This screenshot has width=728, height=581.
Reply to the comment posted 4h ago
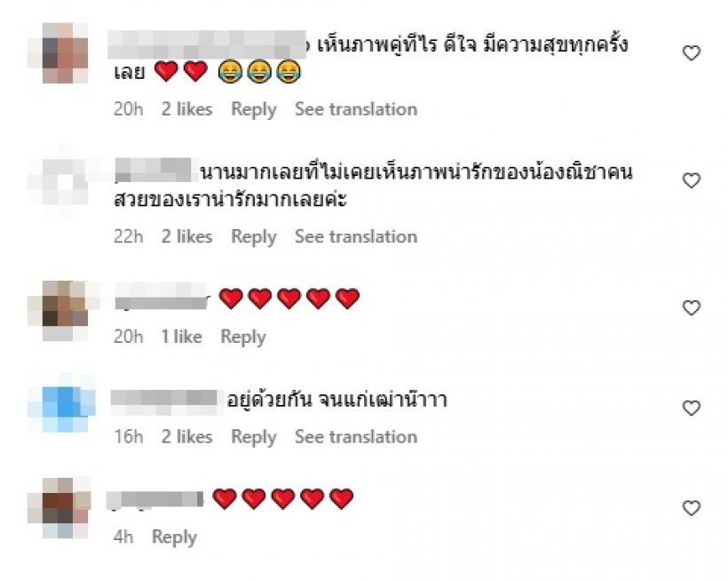pos(174,537)
